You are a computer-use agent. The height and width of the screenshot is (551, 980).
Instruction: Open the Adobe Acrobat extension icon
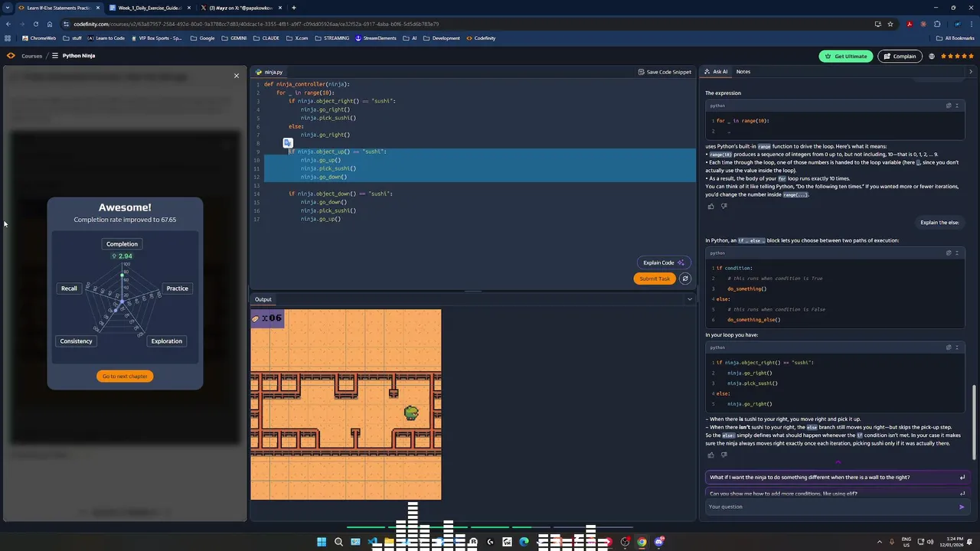click(x=909, y=24)
